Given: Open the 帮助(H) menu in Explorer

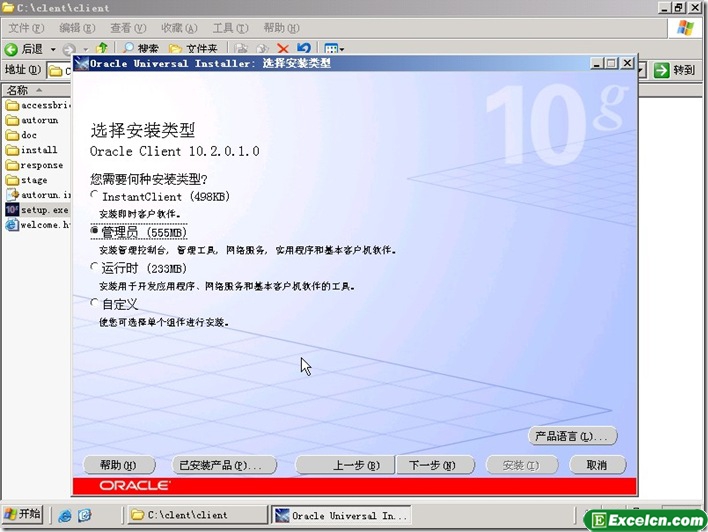Looking at the screenshot, I should pyautogui.click(x=281, y=28).
